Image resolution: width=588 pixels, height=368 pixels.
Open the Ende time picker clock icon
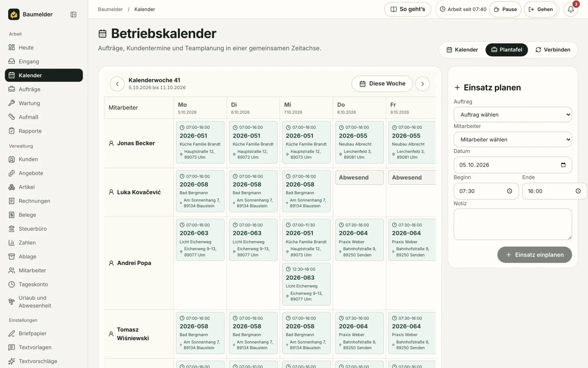pyautogui.click(x=578, y=191)
